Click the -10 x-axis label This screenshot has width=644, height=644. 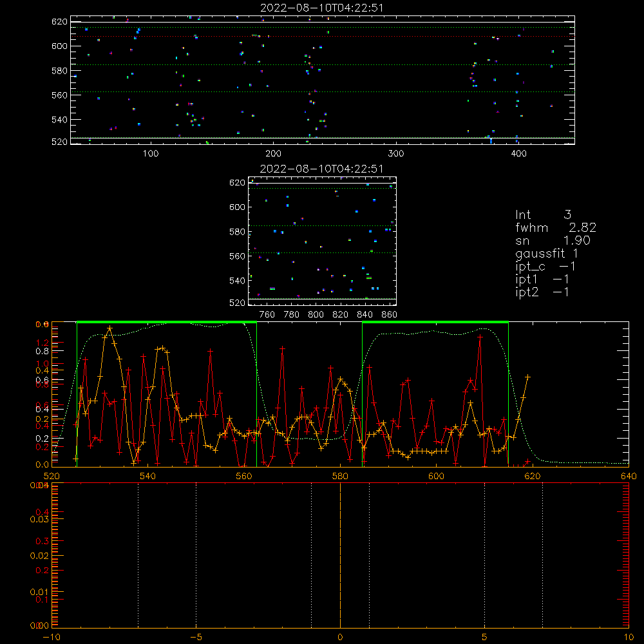click(x=52, y=637)
